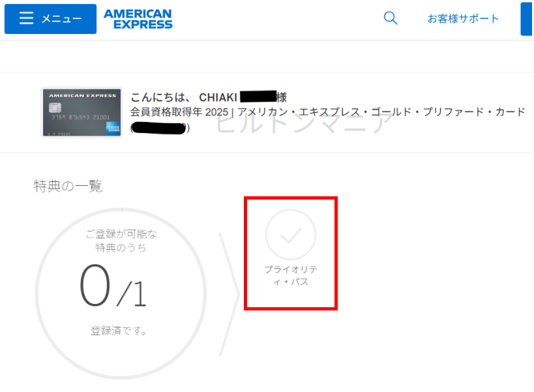Click the card number on card image
Image resolution: width=534 pixels, height=392 pixels.
pos(81,117)
